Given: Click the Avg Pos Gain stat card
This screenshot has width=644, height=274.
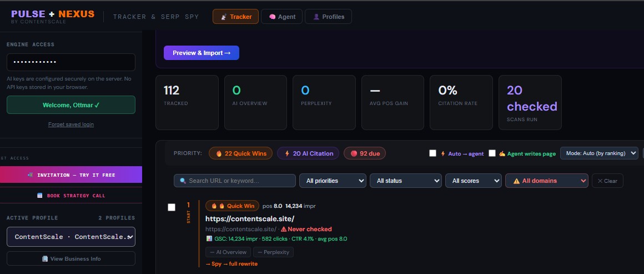Looking at the screenshot, I should point(393,102).
